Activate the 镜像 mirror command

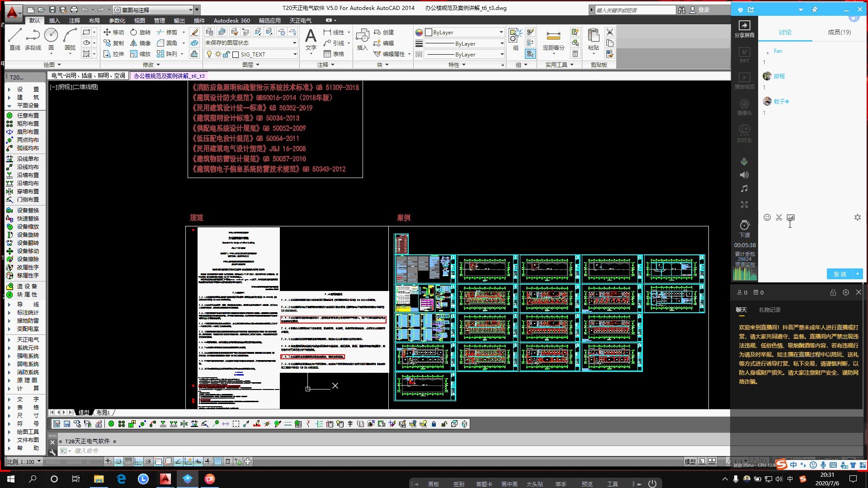pos(140,43)
